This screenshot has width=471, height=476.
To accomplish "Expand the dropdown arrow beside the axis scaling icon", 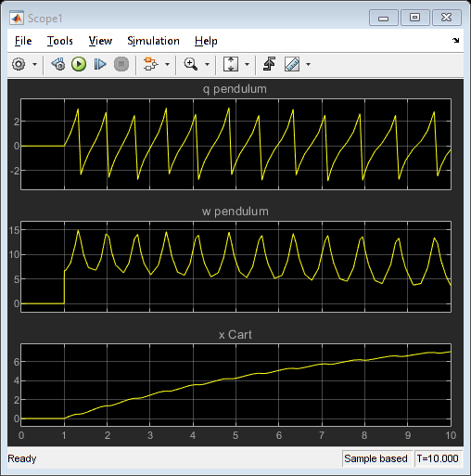I will click(x=247, y=64).
